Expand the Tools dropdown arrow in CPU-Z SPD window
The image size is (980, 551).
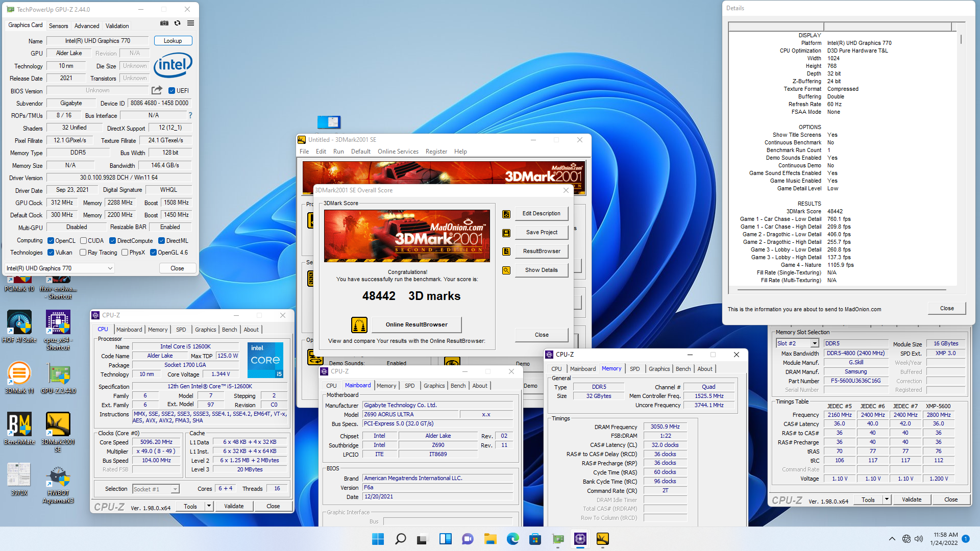[x=887, y=499]
